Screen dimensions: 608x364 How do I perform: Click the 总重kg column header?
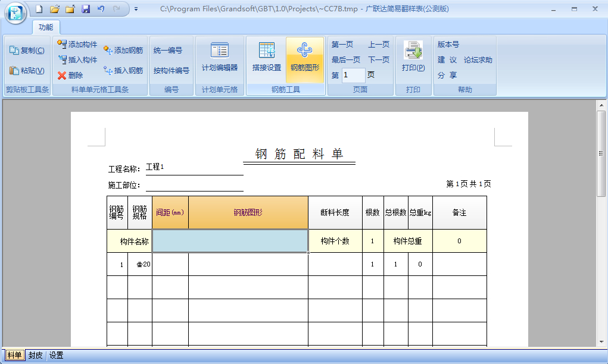point(420,212)
